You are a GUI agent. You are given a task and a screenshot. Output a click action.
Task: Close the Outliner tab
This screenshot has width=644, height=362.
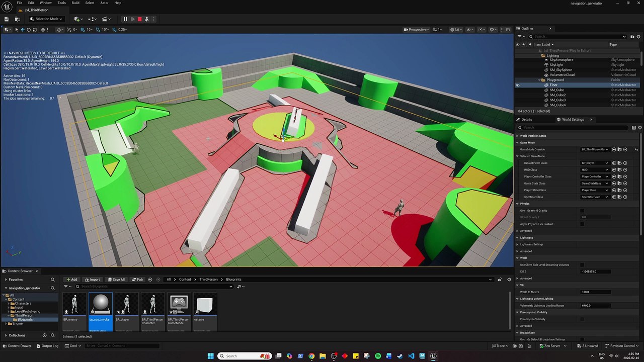pos(550,29)
